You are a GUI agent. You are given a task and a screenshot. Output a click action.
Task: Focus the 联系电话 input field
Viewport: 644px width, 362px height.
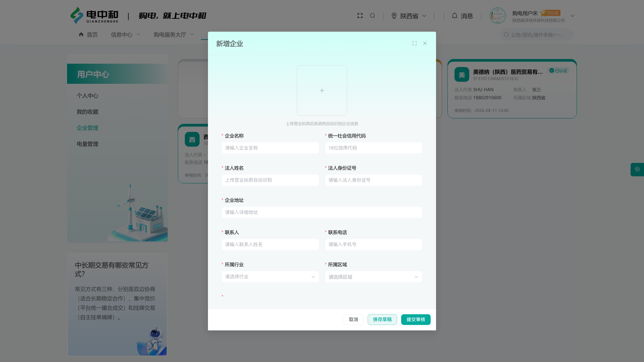click(374, 244)
